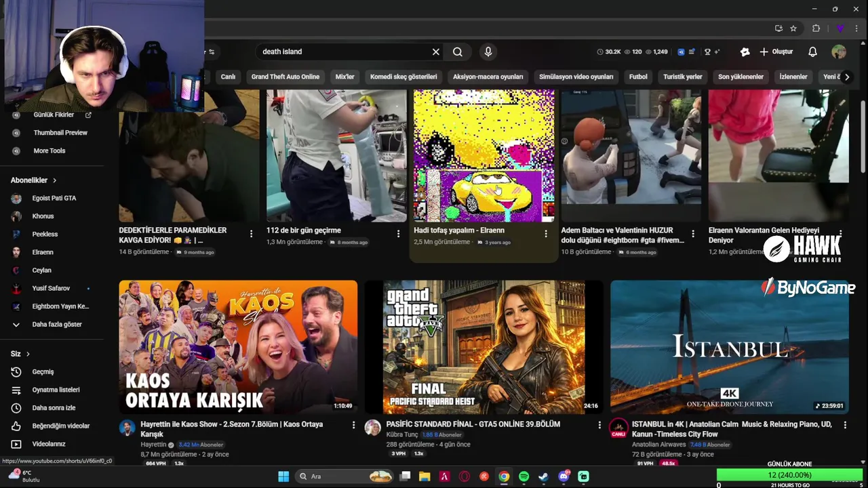This screenshot has height=488, width=868.
Task: Select the Canlı filter chip
Action: point(228,77)
